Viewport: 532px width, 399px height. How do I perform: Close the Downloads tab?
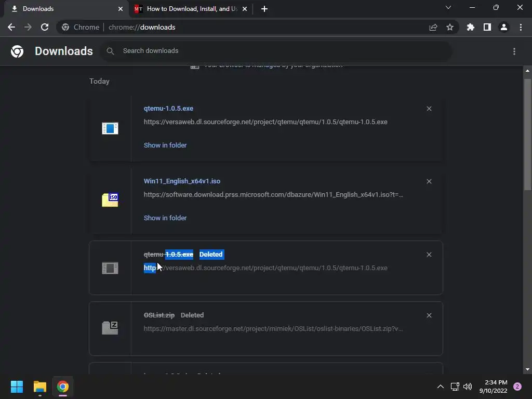click(121, 9)
